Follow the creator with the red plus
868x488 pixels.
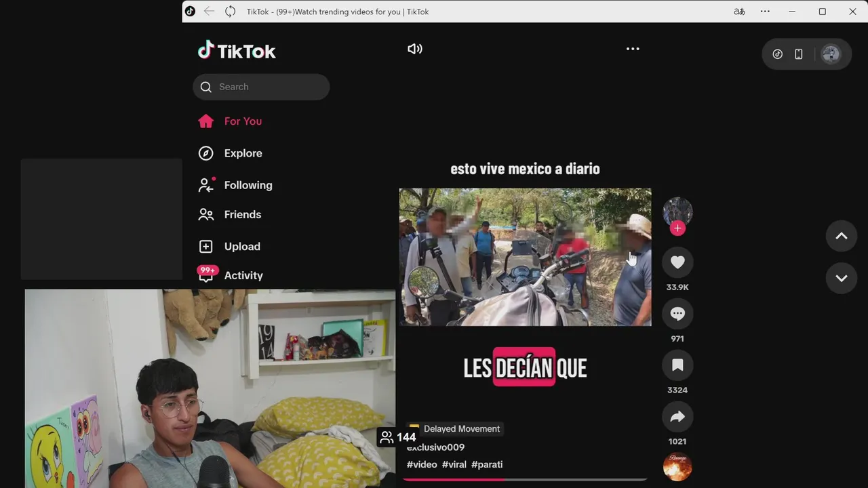(x=677, y=228)
